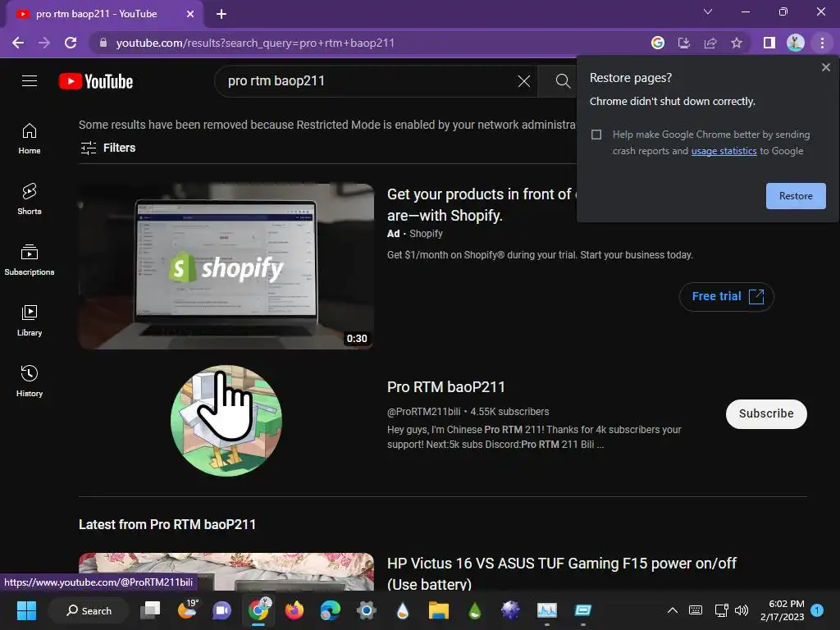
Task: Show hidden system tray icons
Action: (x=673, y=610)
